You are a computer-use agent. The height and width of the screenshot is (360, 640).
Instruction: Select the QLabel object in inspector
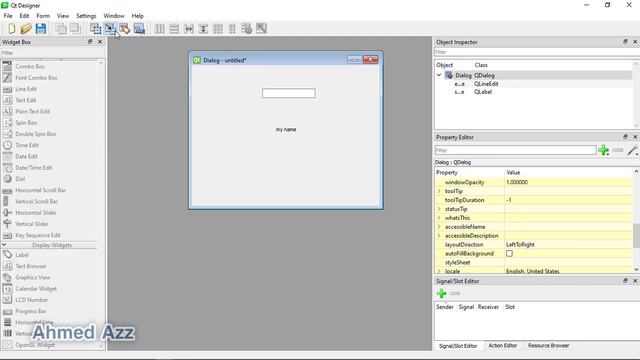(483, 92)
